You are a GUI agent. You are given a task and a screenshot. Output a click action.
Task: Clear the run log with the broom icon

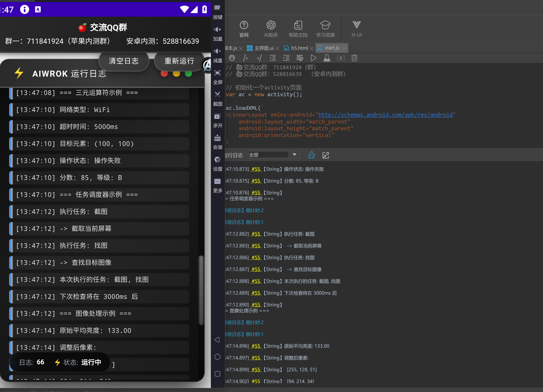coord(311,155)
